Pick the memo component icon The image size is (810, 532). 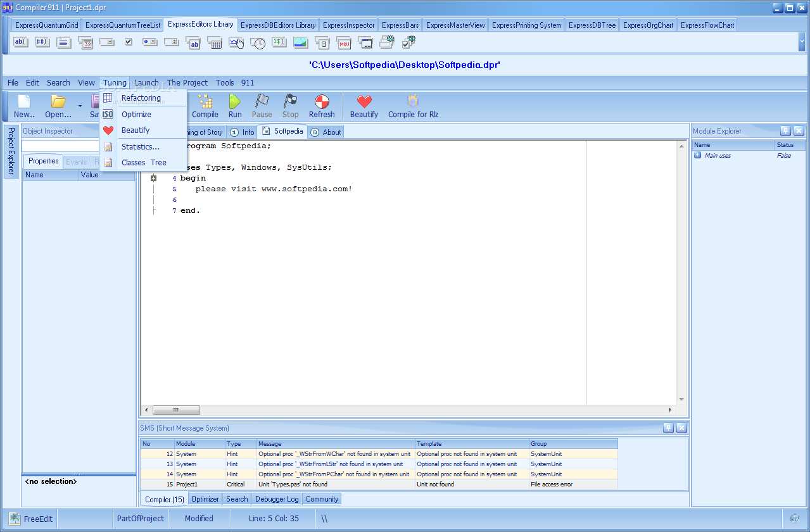click(64, 42)
